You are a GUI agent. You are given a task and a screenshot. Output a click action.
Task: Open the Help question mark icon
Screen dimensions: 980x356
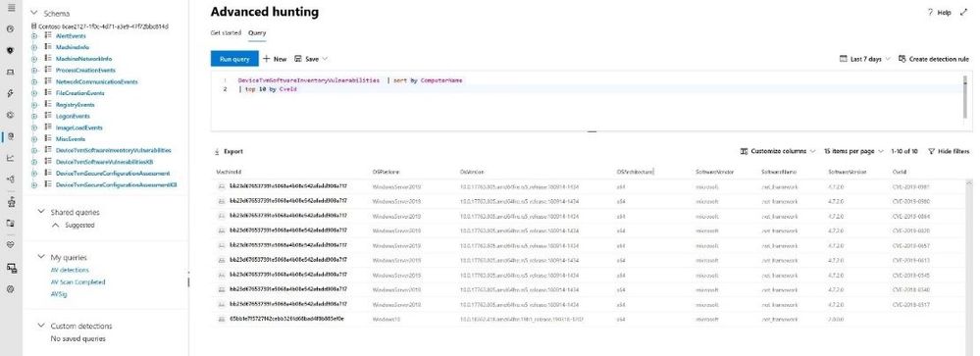tap(930, 13)
